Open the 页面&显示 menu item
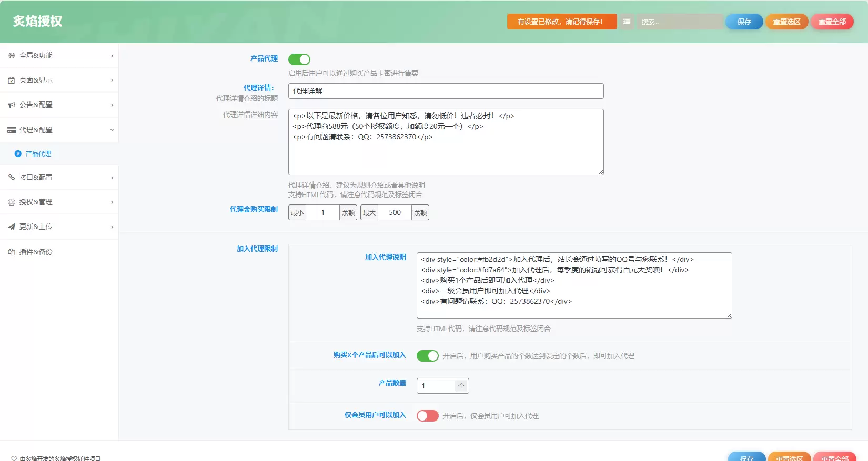 [59, 80]
